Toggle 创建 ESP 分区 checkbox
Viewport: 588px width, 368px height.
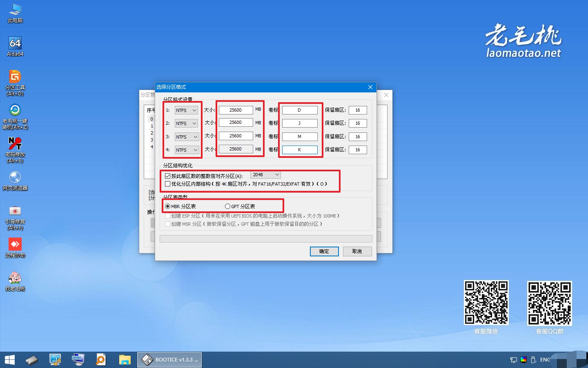pos(167,216)
